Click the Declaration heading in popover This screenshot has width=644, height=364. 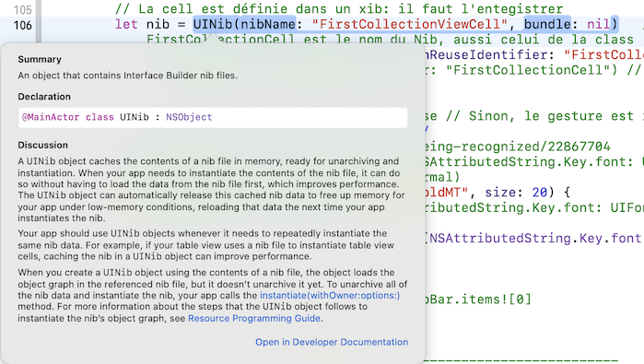[x=44, y=97]
